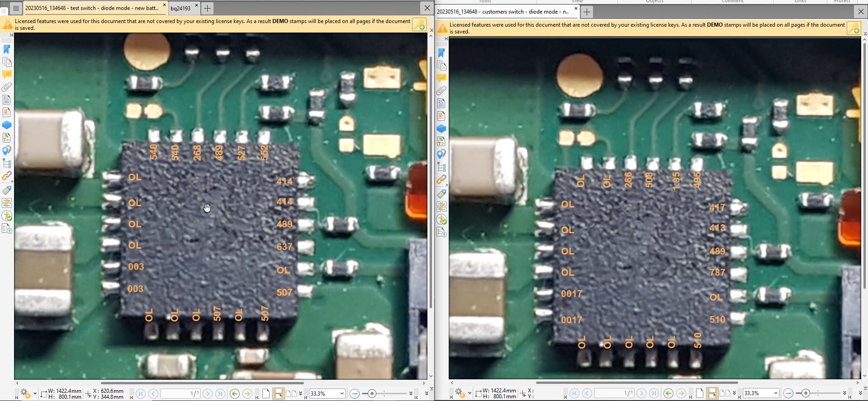Open the Comments pane in right window
The image size is (868, 401).
[441, 78]
